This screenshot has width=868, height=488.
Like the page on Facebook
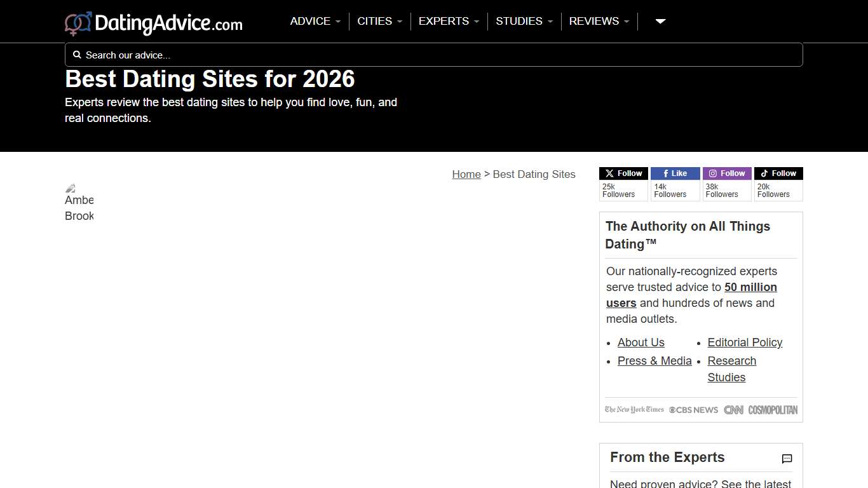(x=675, y=173)
